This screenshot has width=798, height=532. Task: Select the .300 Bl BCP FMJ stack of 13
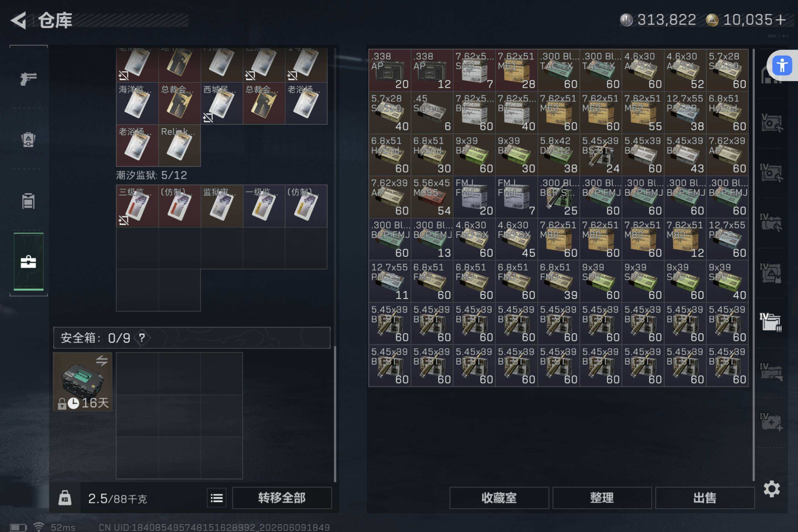tap(432, 239)
